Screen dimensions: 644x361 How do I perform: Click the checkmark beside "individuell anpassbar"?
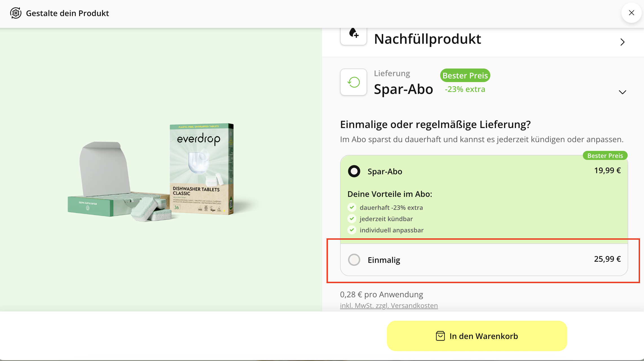(352, 230)
